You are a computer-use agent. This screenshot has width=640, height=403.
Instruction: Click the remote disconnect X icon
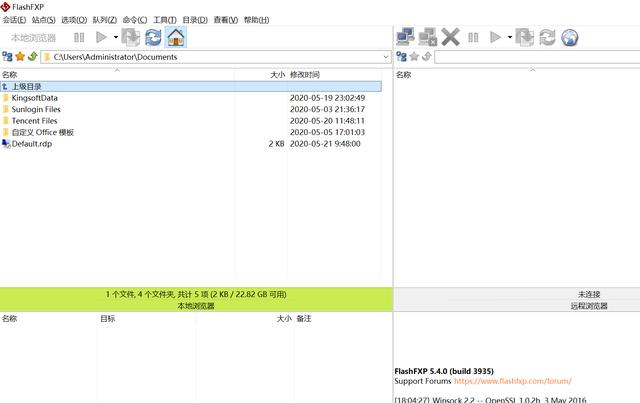point(451,37)
